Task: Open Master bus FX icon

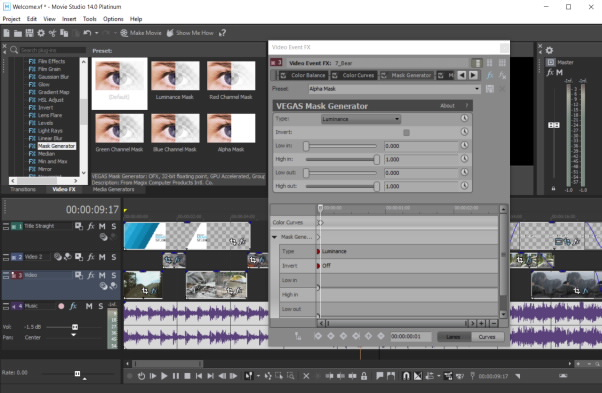Action: point(550,72)
